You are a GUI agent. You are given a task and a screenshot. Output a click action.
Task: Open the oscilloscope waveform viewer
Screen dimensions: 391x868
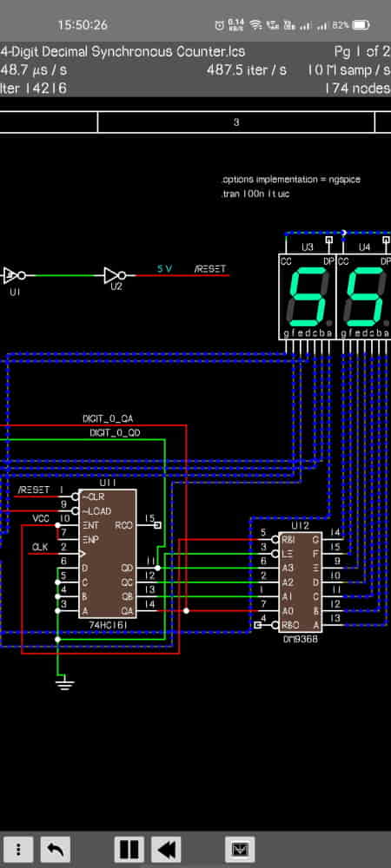(240, 849)
